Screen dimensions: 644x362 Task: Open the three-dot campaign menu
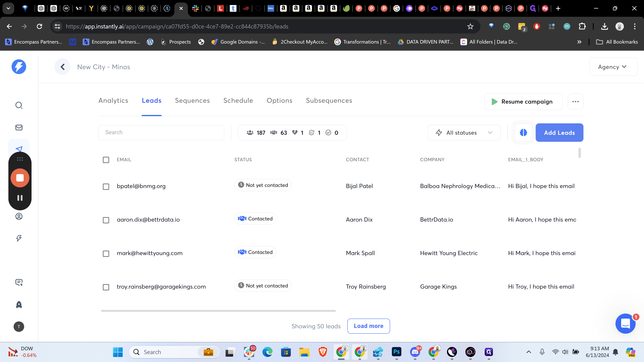(x=576, y=101)
